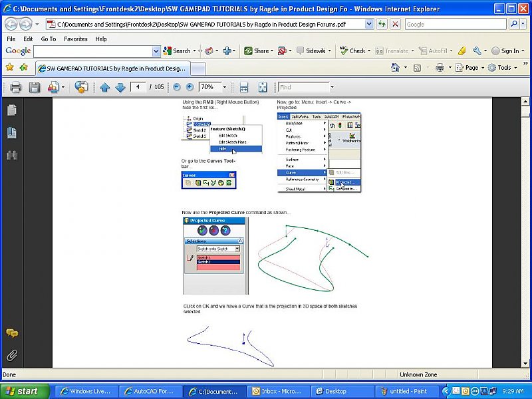Click the PDF page number field
Viewport: 532px width, 399px height.
pos(138,87)
